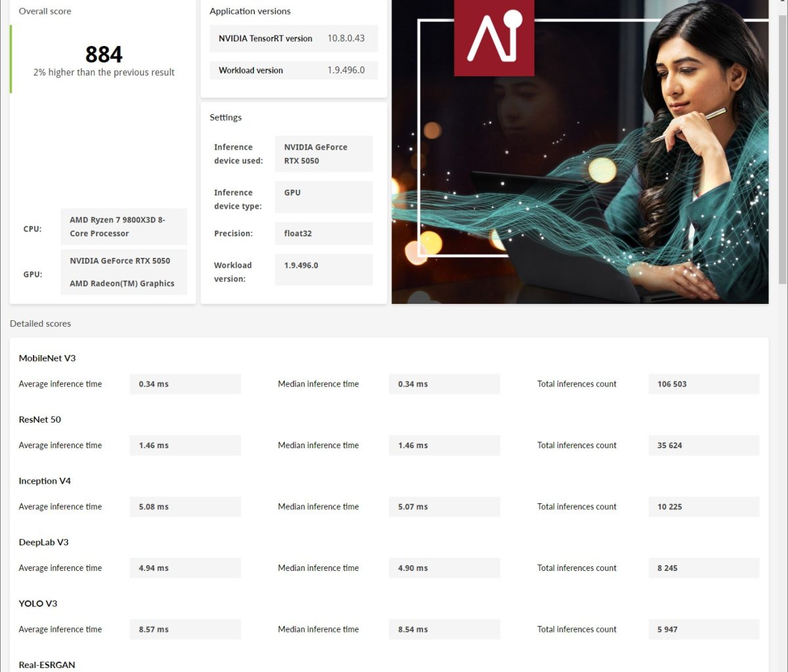
Task: Click MobileNet V3 total inferences count 106 503
Action: 703,384
